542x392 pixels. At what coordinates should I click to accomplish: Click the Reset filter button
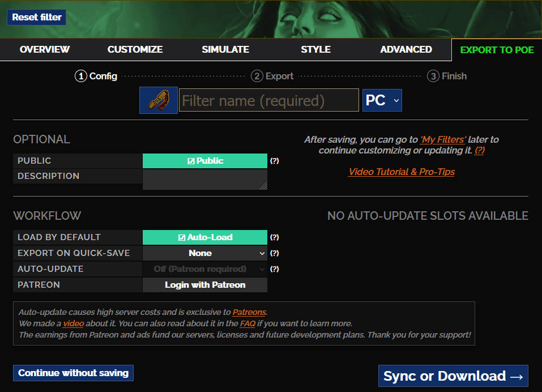click(36, 17)
